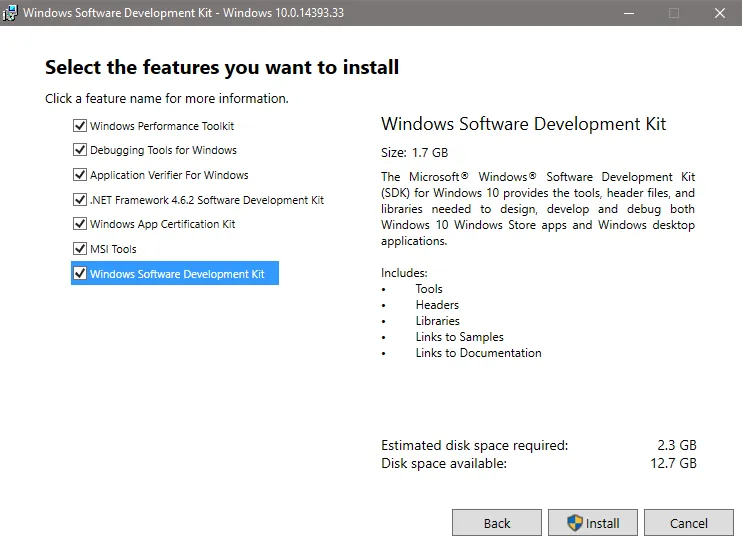Image resolution: width=742 pixels, height=546 pixels.
Task: Select the Debugging Tools for Windows label
Action: pyautogui.click(x=163, y=150)
